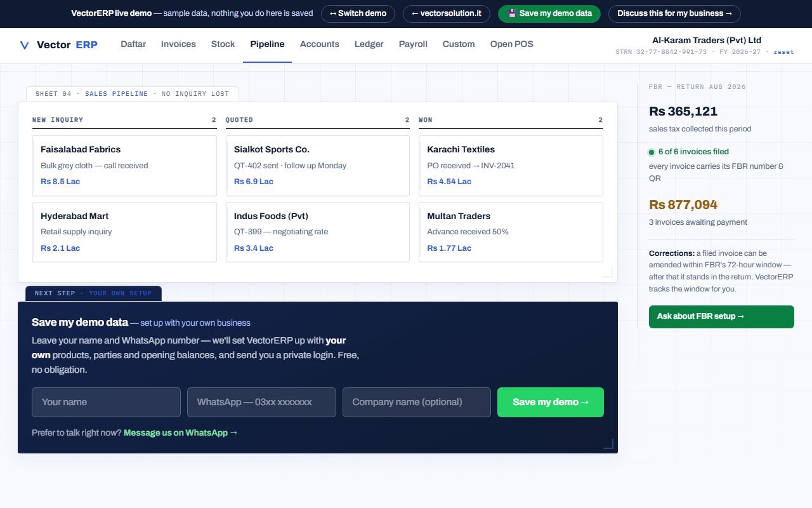
Task: Open the Multan Traders won card
Action: [511, 232]
